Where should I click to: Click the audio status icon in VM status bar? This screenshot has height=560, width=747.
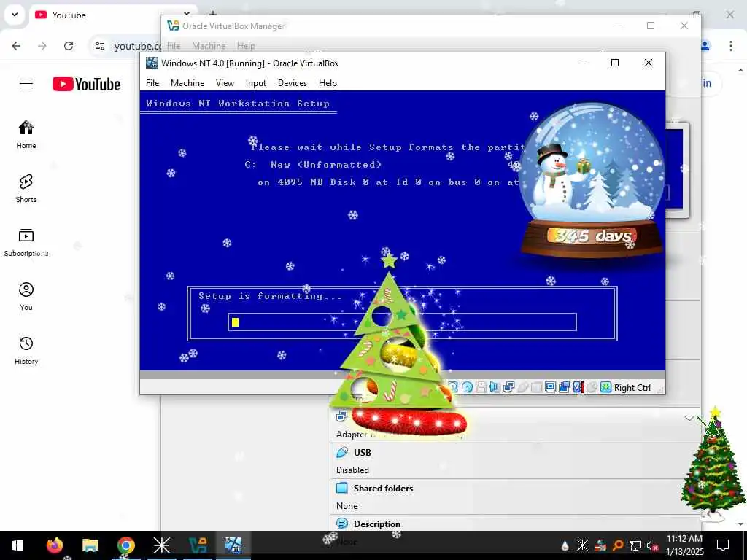495,387
